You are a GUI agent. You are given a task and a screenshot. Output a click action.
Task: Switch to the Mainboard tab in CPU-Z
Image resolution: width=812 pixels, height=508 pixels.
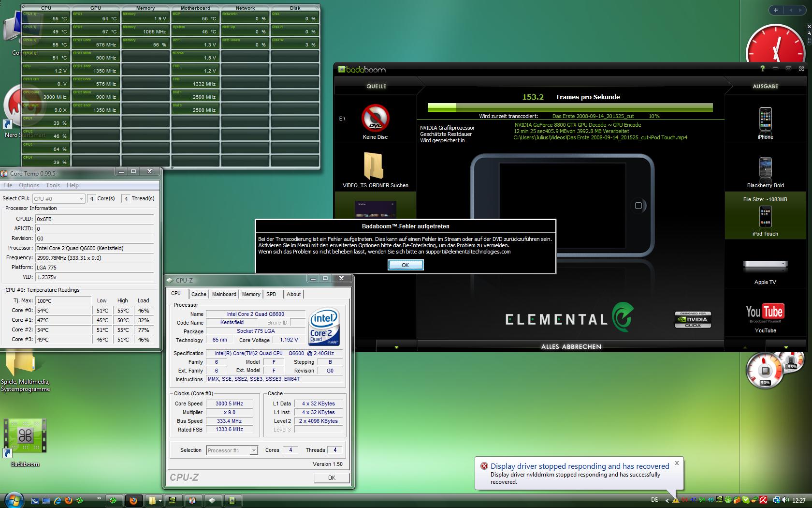click(224, 294)
